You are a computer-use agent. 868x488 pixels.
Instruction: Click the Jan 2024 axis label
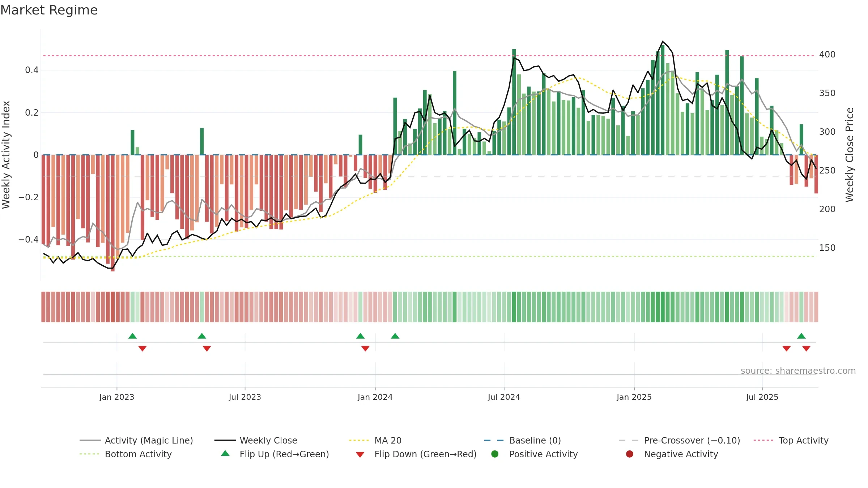pos(375,397)
